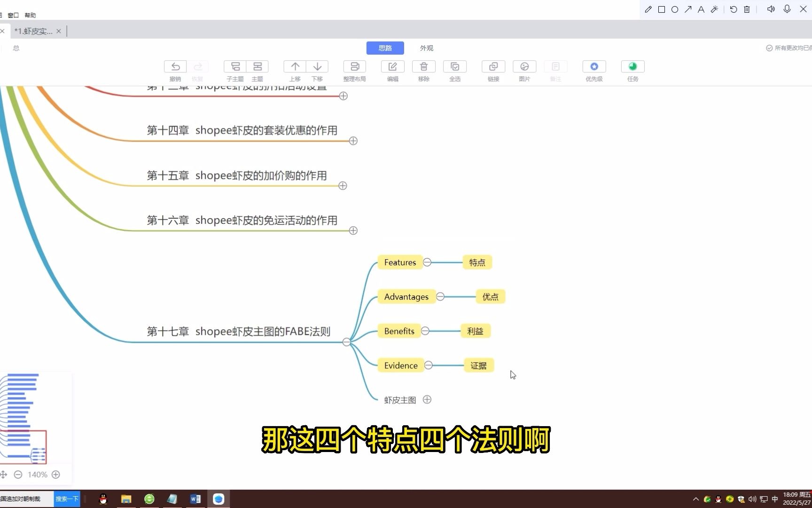Select the arrow annotation tool
The width and height of the screenshot is (812, 508).
[x=688, y=9]
